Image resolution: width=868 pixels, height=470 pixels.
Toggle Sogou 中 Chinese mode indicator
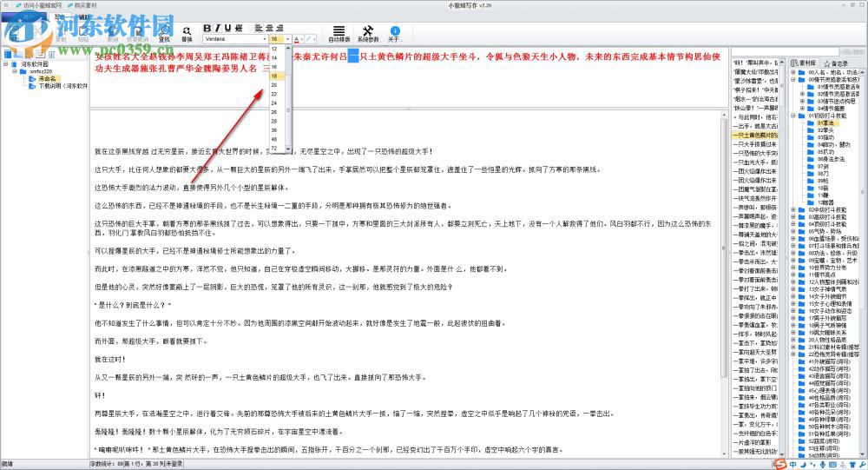[792, 465]
